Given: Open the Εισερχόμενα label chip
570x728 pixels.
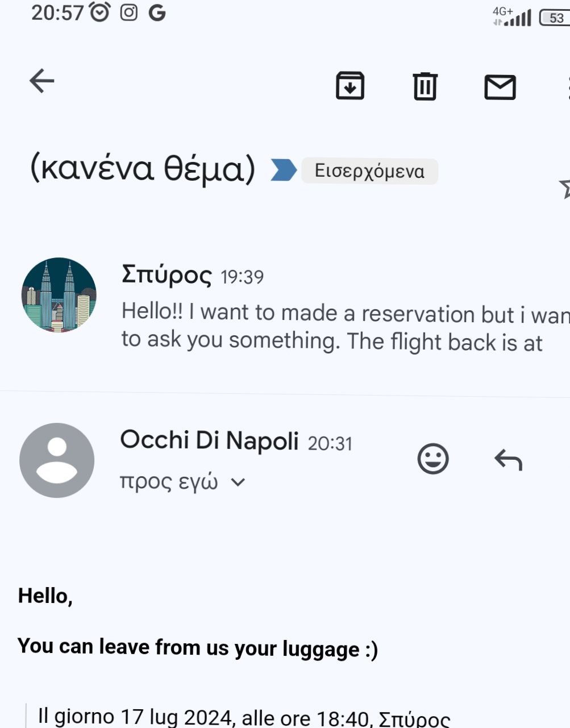Looking at the screenshot, I should point(369,171).
